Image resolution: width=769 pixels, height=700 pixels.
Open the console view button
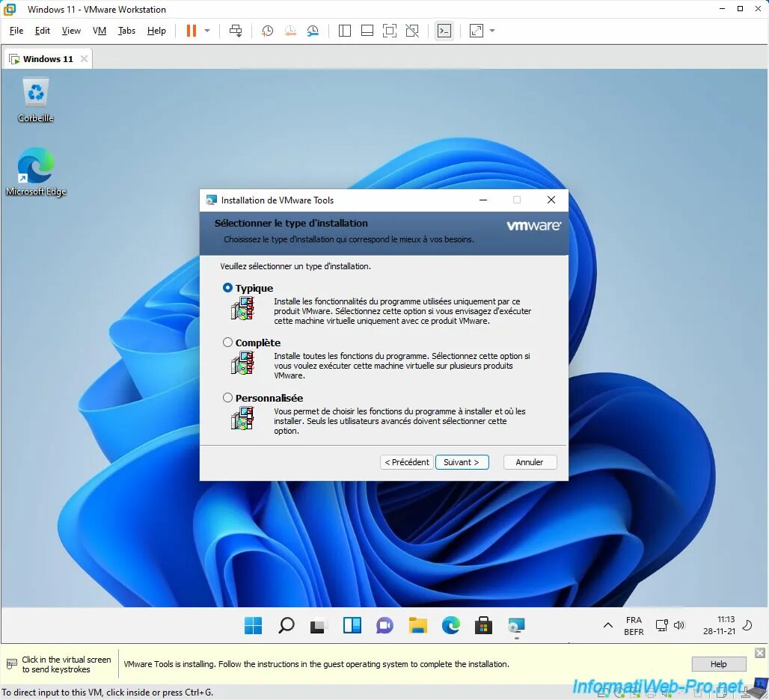(444, 31)
